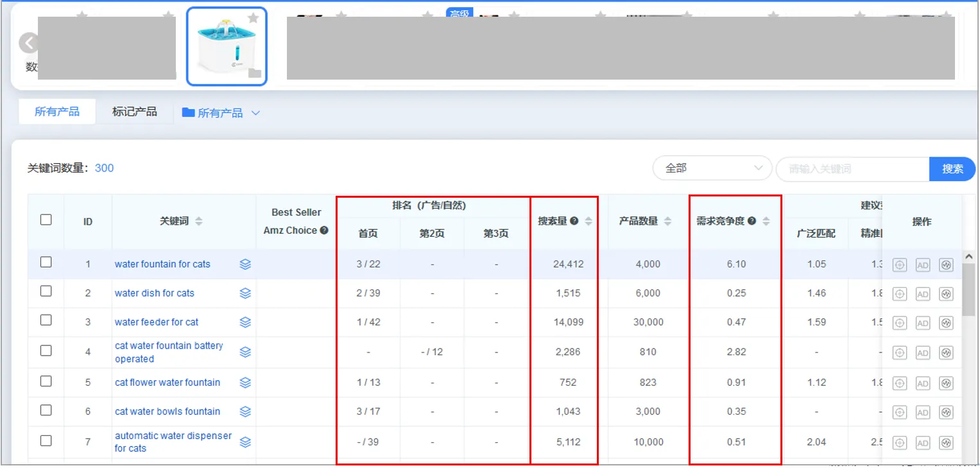The image size is (980, 468).
Task: Click trend icon for cat water fountain battery operated
Action: [x=946, y=352]
